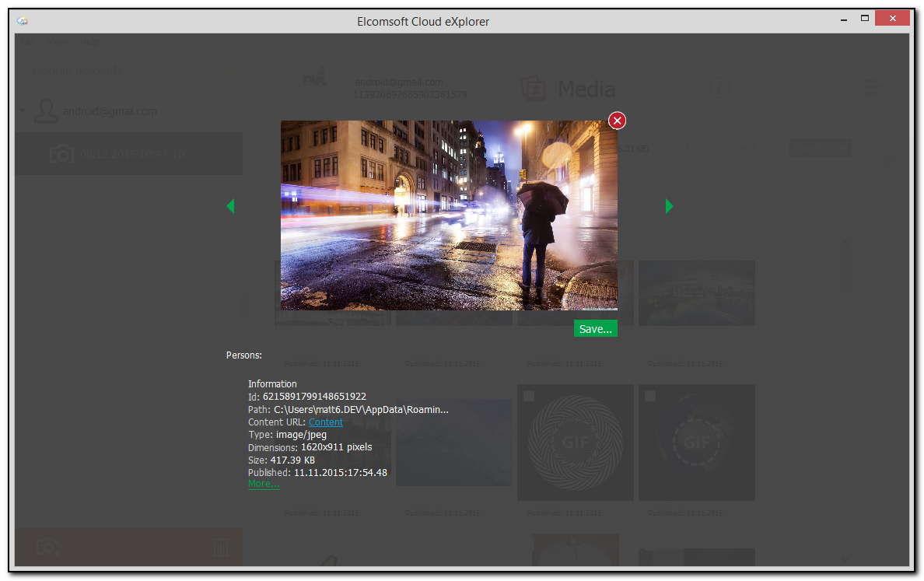Collapse the android@gmail.com account tree
This screenshot has height=581, width=924.
(22, 111)
